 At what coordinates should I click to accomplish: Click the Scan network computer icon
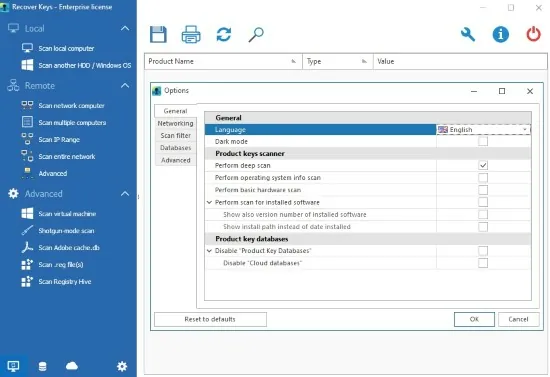click(27, 105)
